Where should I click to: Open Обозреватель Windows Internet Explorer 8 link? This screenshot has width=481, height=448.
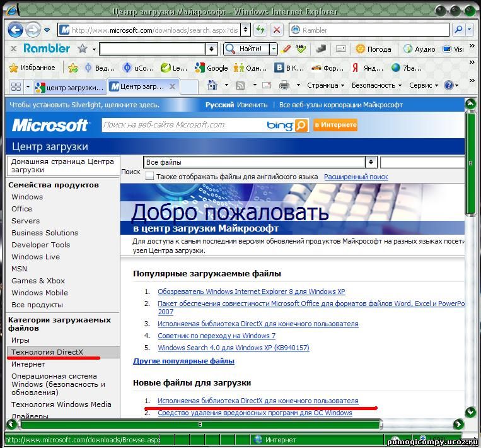tap(252, 292)
